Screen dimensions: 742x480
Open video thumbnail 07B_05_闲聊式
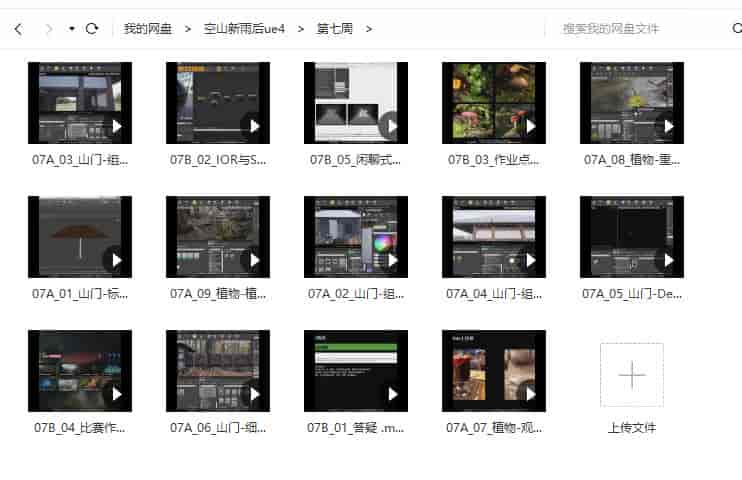(x=356, y=103)
